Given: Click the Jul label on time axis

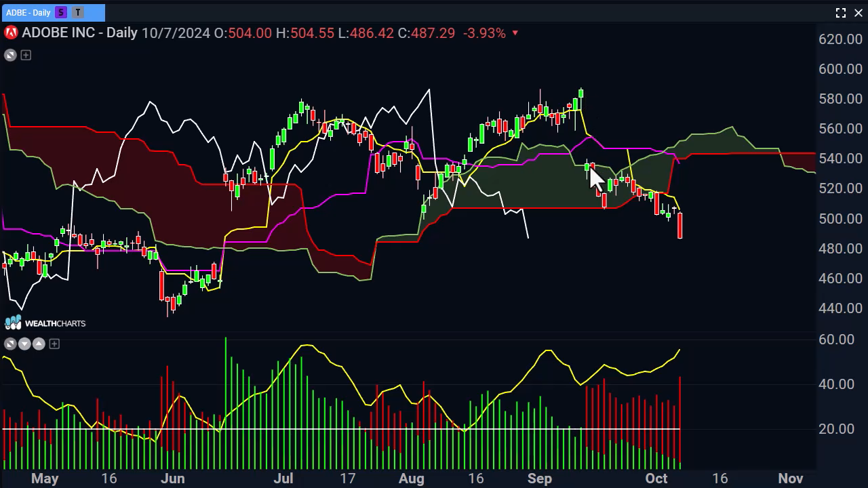Looking at the screenshot, I should 283,479.
